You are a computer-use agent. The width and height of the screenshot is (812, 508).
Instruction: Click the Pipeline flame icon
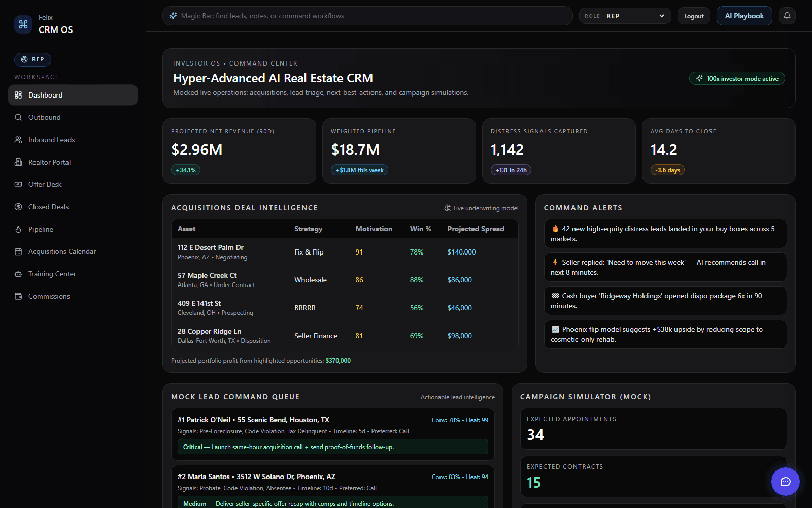pos(18,229)
